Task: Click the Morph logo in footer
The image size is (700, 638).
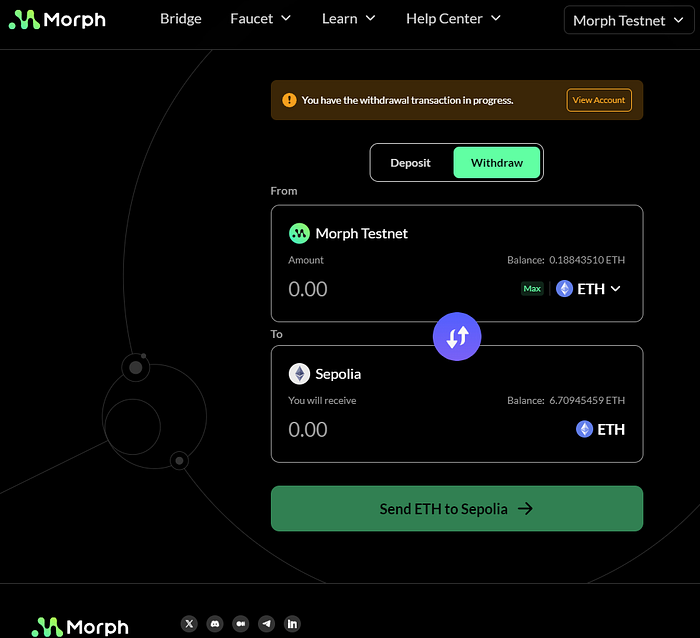Action: pos(80,627)
